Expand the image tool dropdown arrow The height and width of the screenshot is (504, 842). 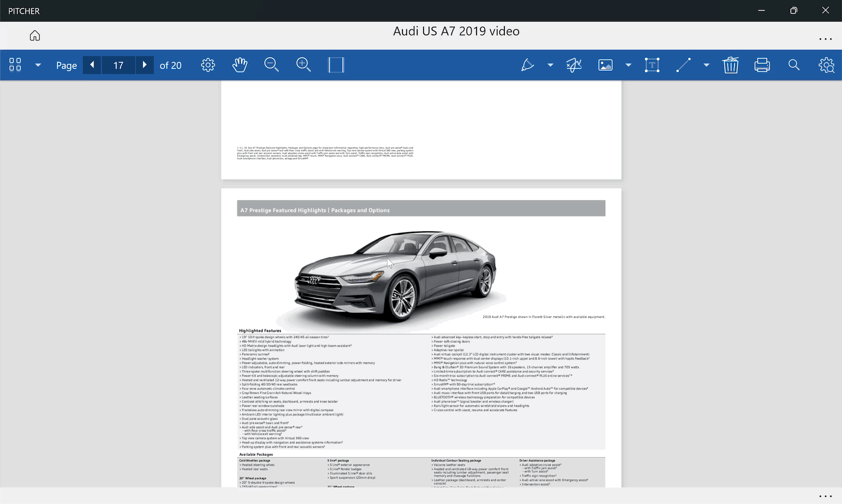pyautogui.click(x=628, y=65)
